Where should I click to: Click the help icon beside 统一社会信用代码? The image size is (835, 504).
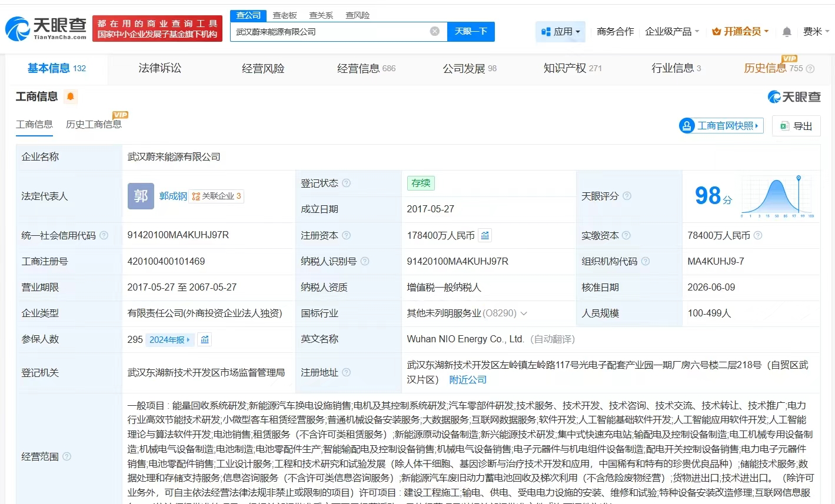point(104,235)
